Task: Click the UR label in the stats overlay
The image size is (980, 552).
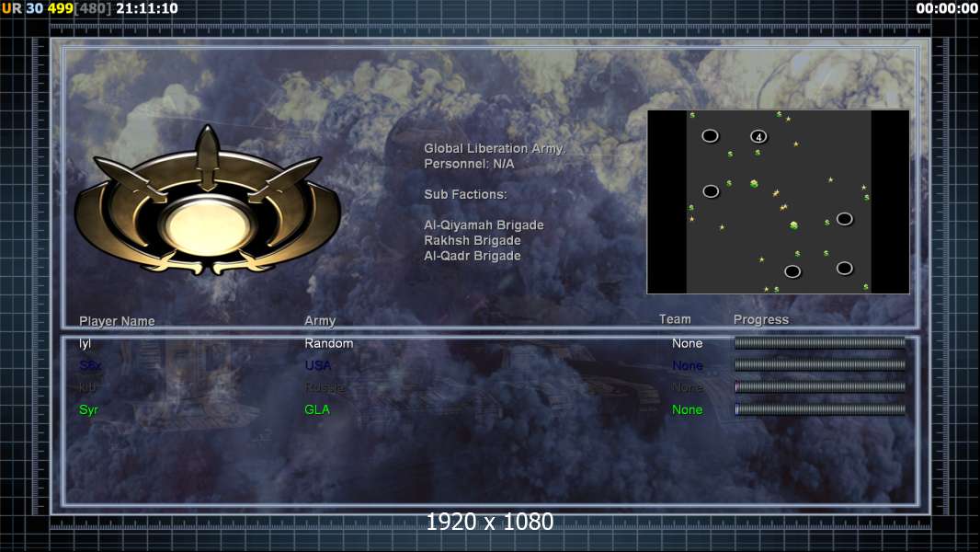Action: click(11, 8)
